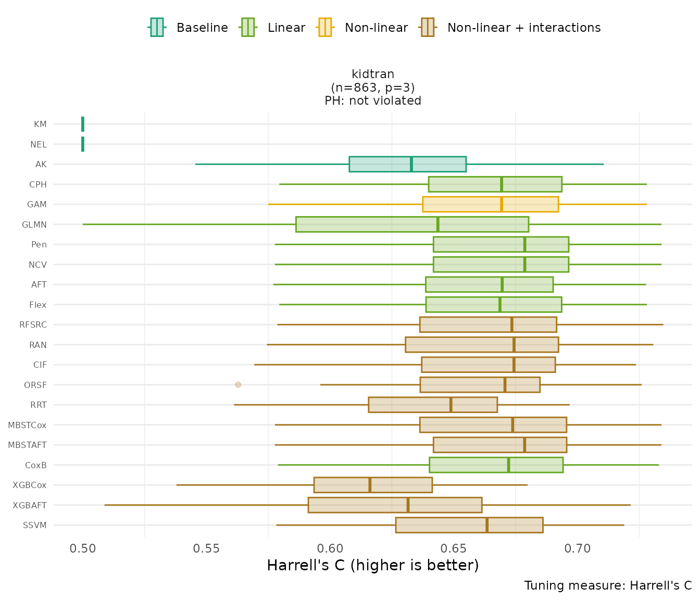Click the Non-linear legend box icon

point(325,28)
